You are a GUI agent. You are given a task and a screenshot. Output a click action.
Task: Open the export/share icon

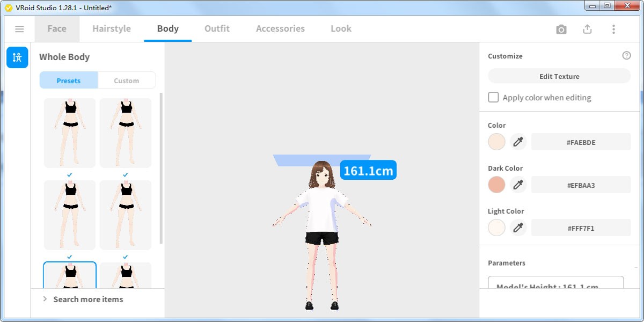(x=587, y=30)
